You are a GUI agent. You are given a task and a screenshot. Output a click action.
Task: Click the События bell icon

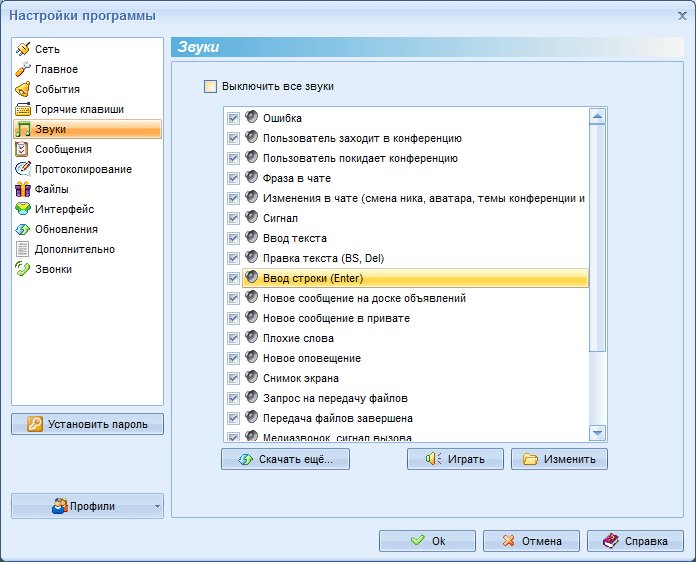click(x=23, y=89)
